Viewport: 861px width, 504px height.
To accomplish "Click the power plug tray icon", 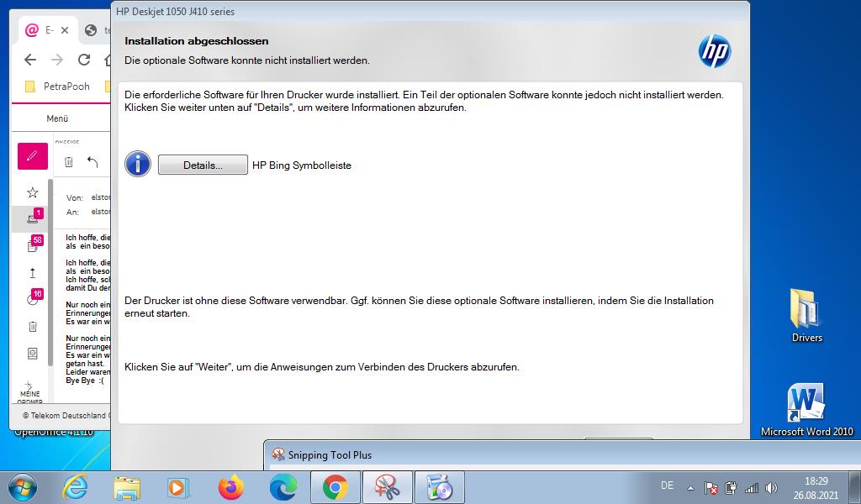I will coord(731,487).
